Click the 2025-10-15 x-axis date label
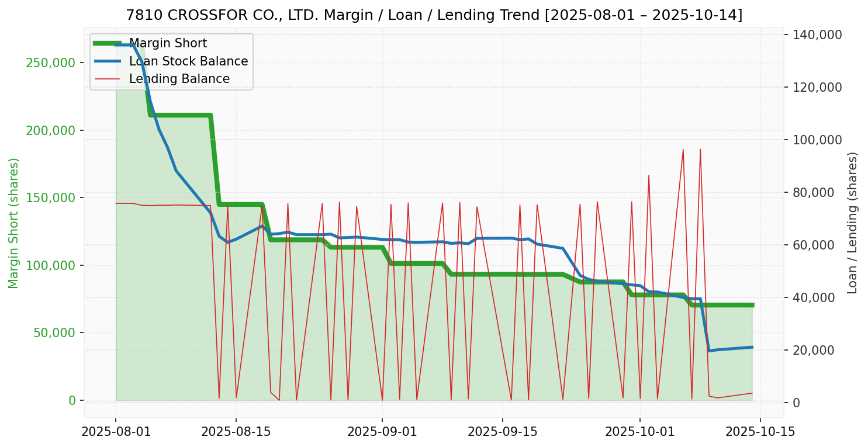Image resolution: width=868 pixels, height=447 pixels. (x=760, y=432)
